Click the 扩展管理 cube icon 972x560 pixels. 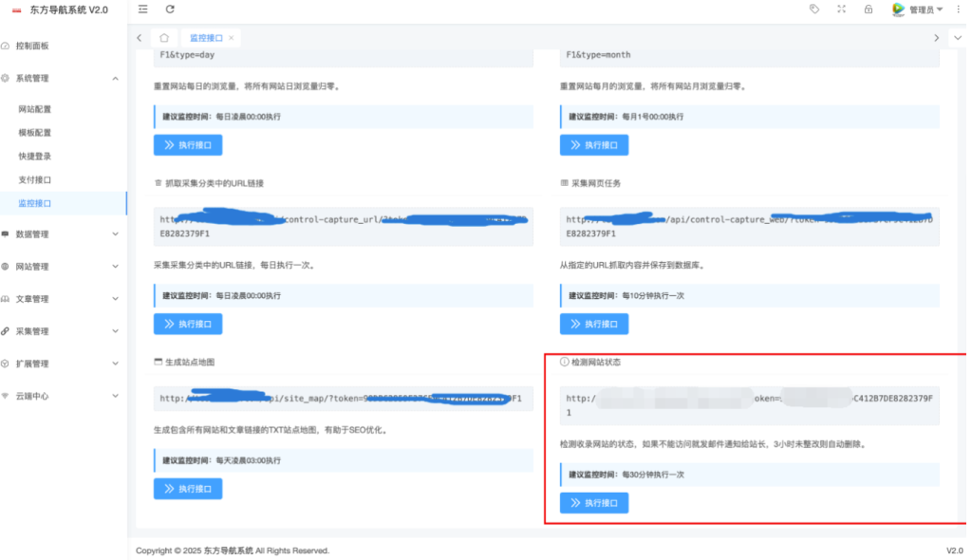point(5,364)
